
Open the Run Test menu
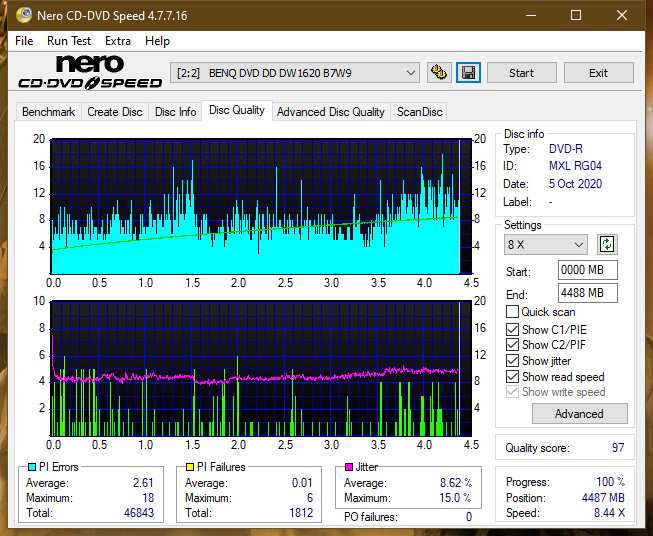click(x=69, y=41)
